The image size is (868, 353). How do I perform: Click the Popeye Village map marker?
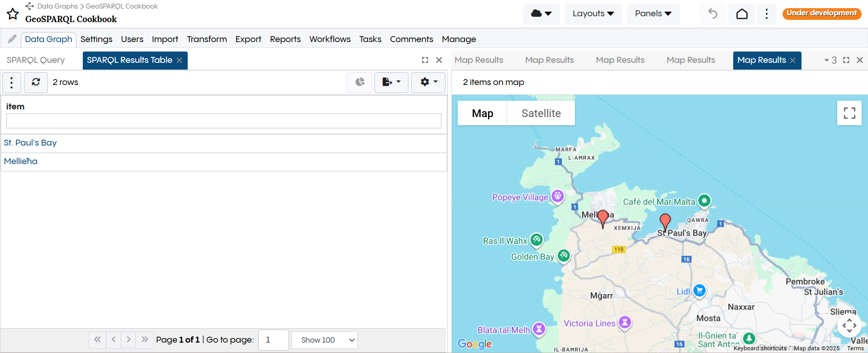(558, 196)
